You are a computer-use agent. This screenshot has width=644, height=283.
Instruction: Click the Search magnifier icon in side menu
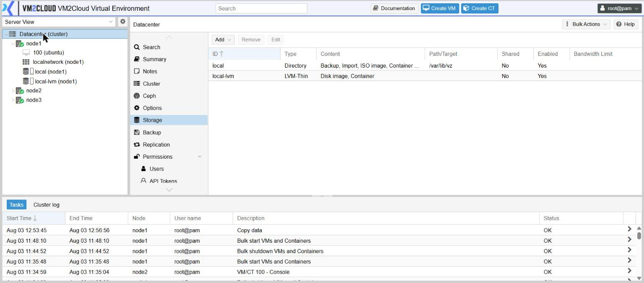click(x=137, y=47)
